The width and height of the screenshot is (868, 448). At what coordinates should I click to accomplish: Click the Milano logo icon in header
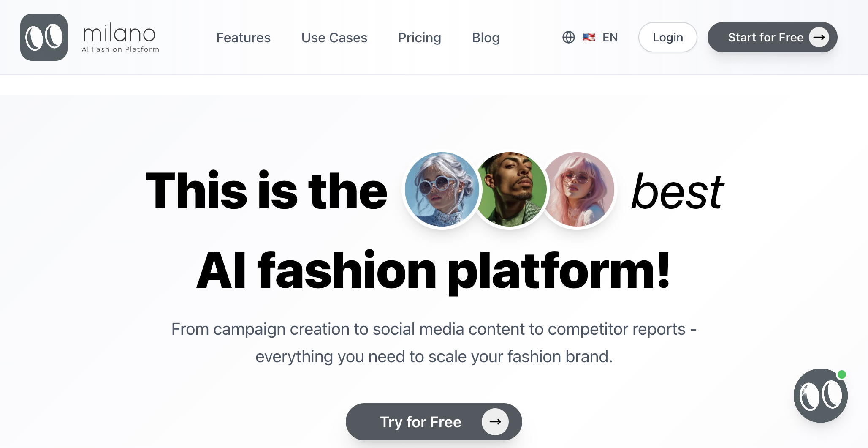(44, 37)
